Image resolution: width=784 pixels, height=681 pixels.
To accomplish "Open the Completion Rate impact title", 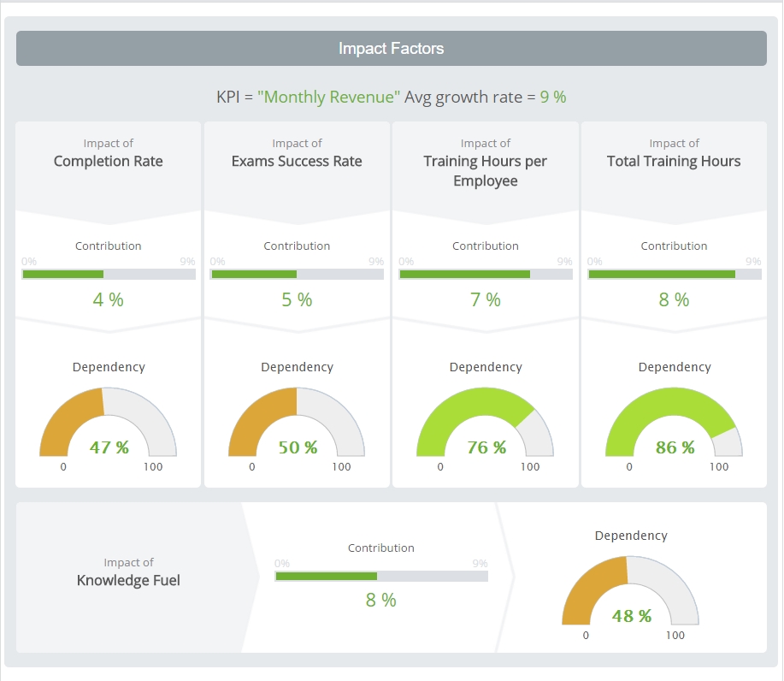I will click(x=108, y=161).
